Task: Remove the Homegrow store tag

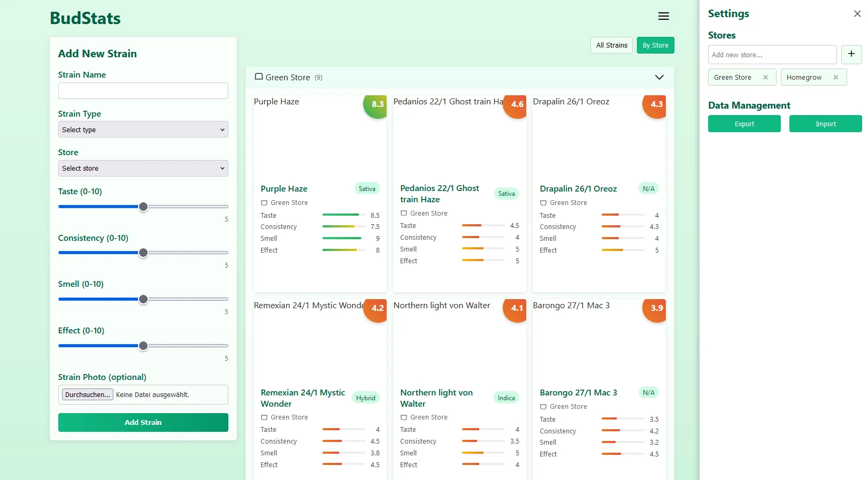Action: click(x=835, y=78)
